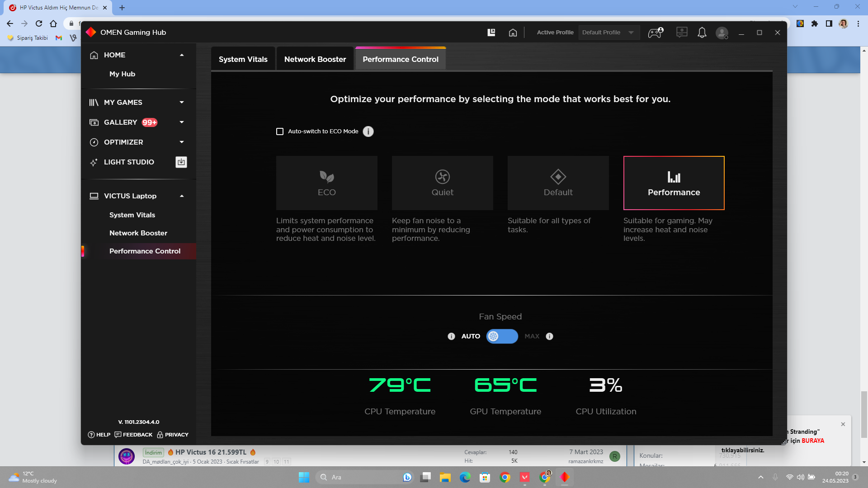868x488 pixels.
Task: Select the Quiet performance mode
Action: [442, 183]
